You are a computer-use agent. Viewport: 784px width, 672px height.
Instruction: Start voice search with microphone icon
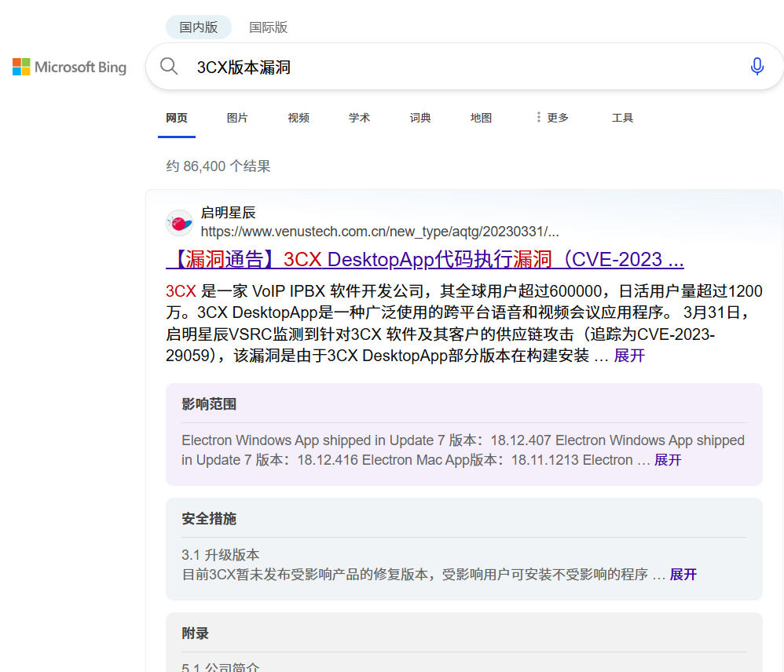[x=757, y=67]
